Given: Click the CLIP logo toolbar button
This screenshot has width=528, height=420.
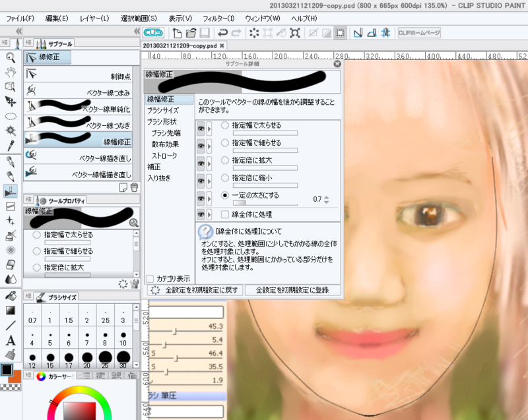Looking at the screenshot, I should point(153,32).
